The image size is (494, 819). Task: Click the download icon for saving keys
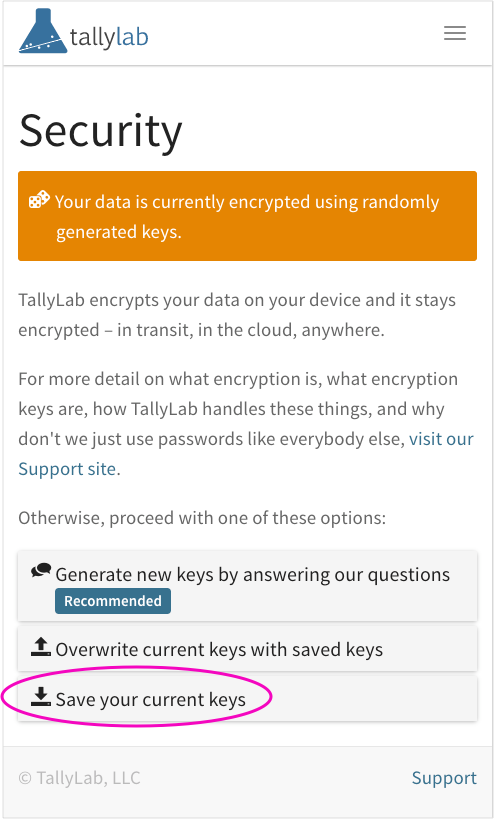41,697
